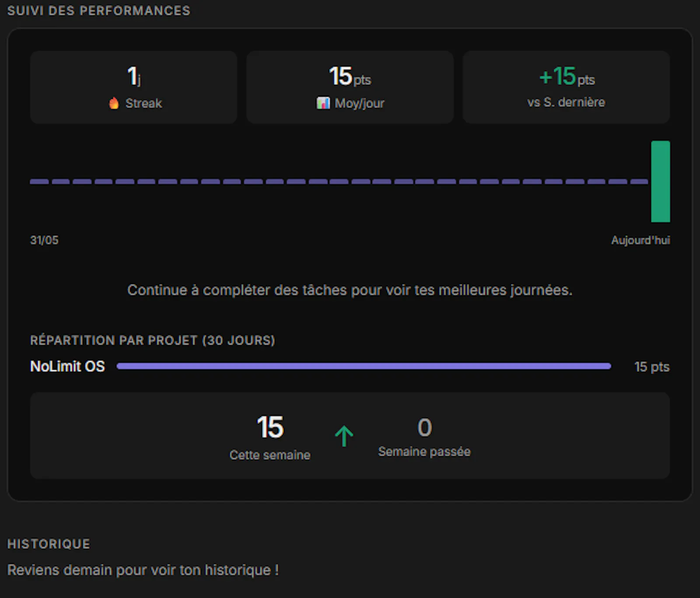The image size is (700, 598).
Task: Click the Streak label text
Action: [143, 103]
